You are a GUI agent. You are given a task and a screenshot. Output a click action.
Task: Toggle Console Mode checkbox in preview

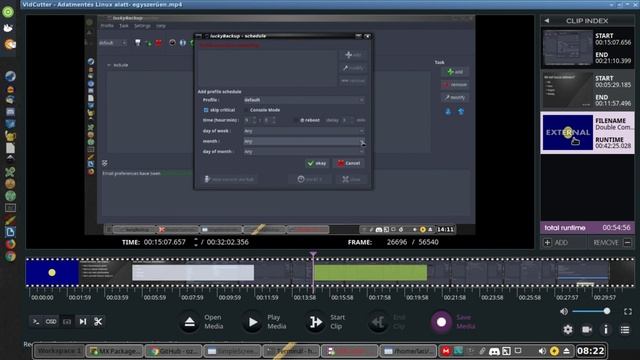pos(246,110)
